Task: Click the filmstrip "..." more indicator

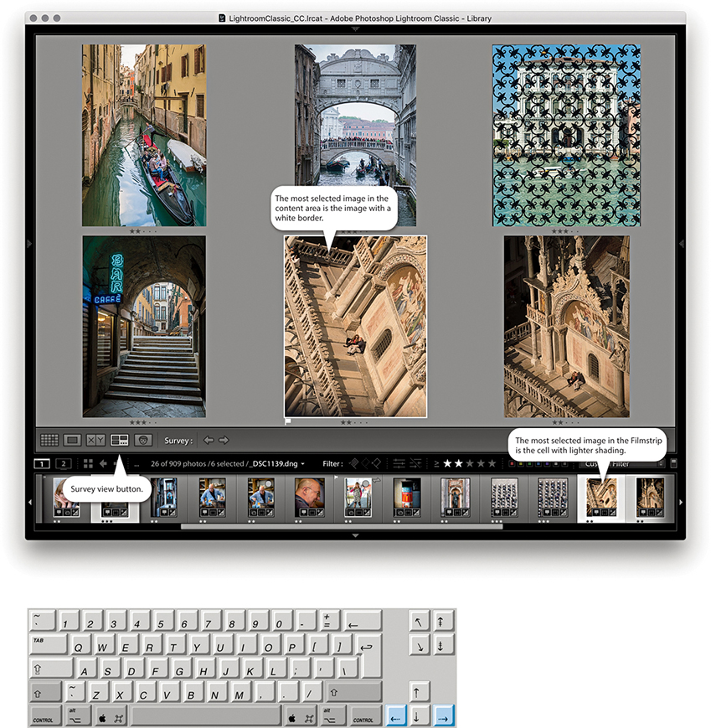Action: [137, 465]
